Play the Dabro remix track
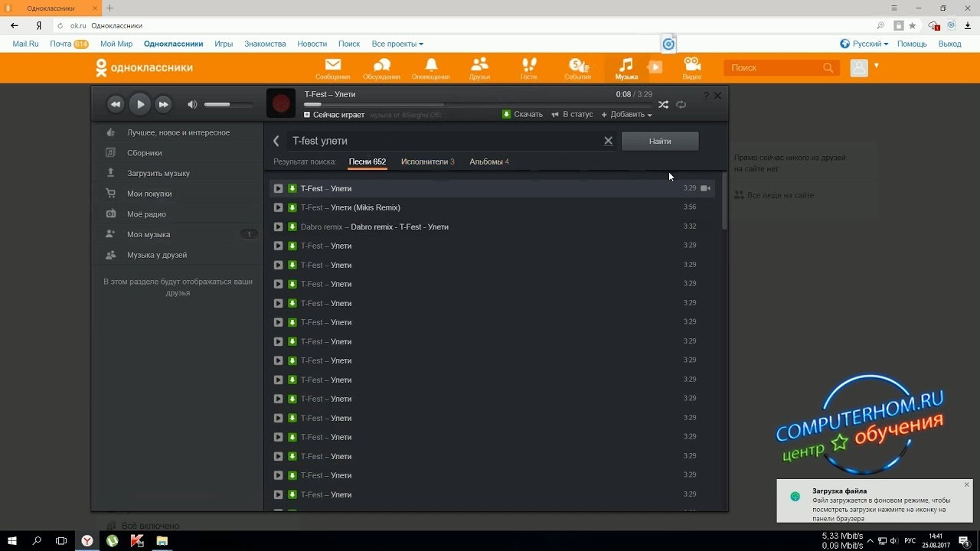980x551 pixels. coord(278,227)
